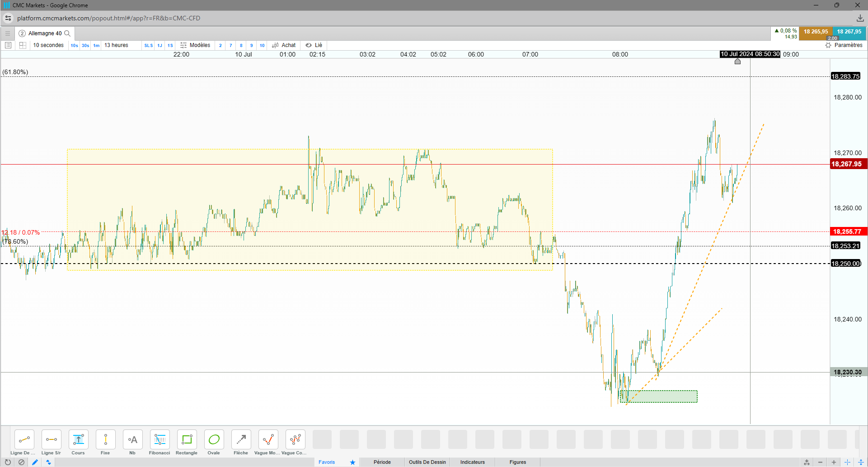The width and height of the screenshot is (868, 467).
Task: Open the 13 heures range dropdown
Action: 116,45
